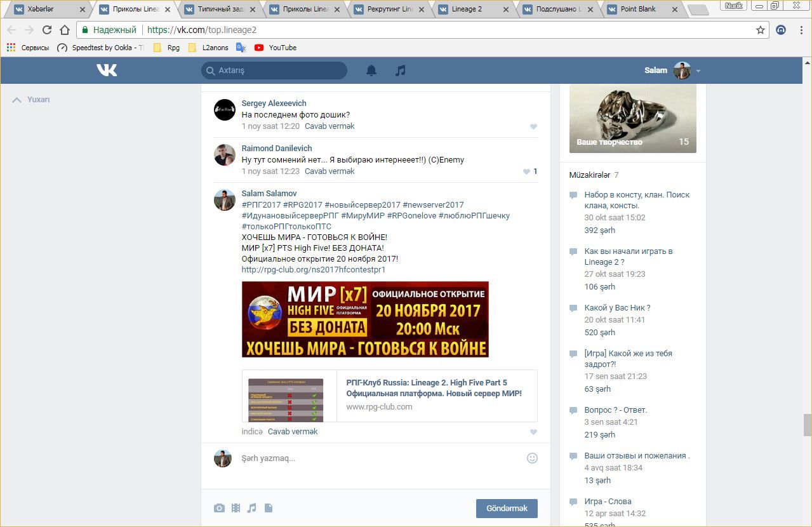Click Raimond comment timestamp 1 noy saat 12:23
This screenshot has height=527, width=812.
coord(270,171)
